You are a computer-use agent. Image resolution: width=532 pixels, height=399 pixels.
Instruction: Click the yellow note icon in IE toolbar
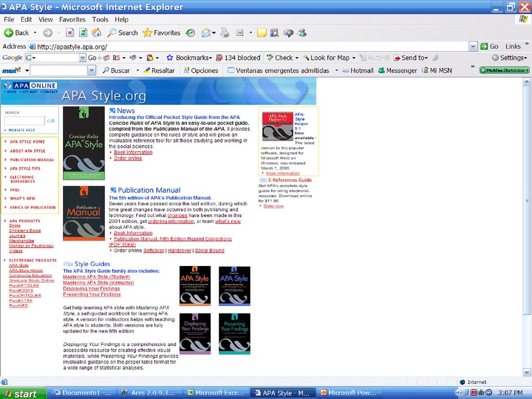tap(262, 33)
